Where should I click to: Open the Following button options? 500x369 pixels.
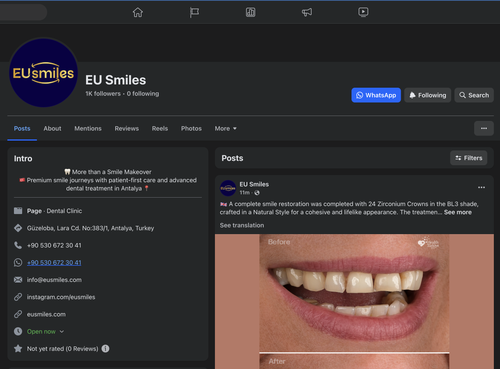(x=428, y=95)
